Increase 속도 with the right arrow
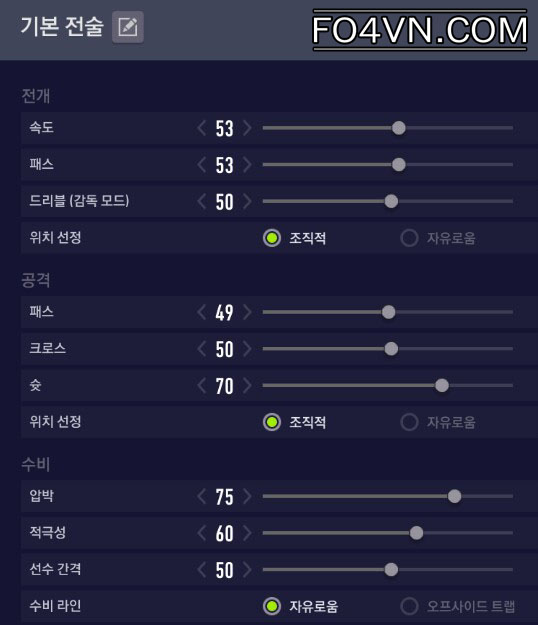 pos(247,128)
